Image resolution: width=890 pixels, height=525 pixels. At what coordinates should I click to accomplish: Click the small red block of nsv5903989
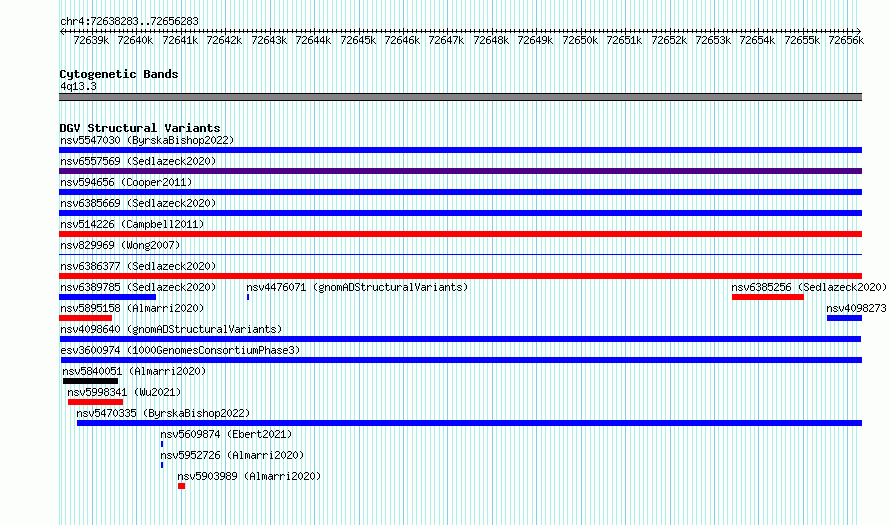pyautogui.click(x=182, y=486)
